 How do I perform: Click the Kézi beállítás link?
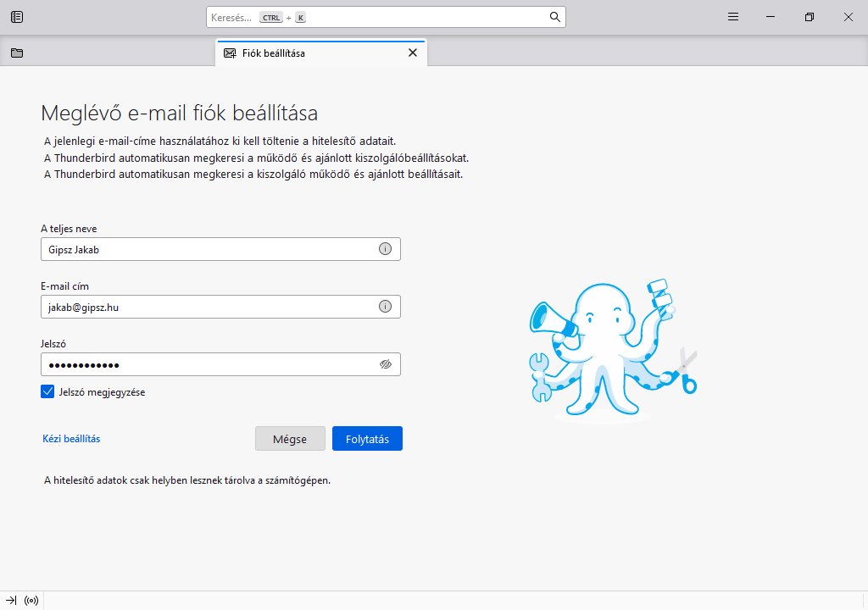[x=71, y=439]
